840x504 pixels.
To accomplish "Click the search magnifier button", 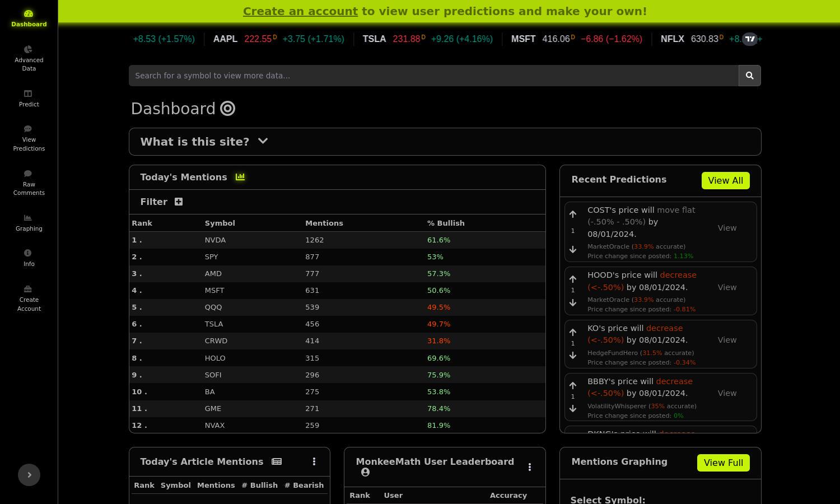I will pos(749,76).
